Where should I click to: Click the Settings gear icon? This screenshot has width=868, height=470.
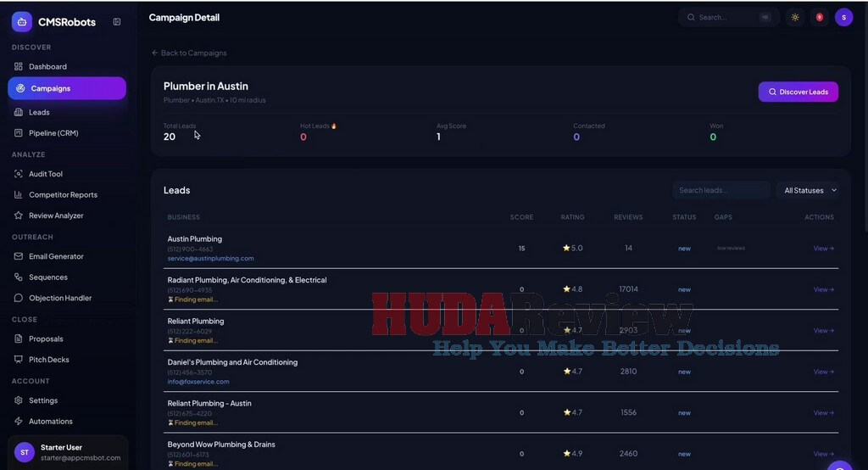coord(19,400)
